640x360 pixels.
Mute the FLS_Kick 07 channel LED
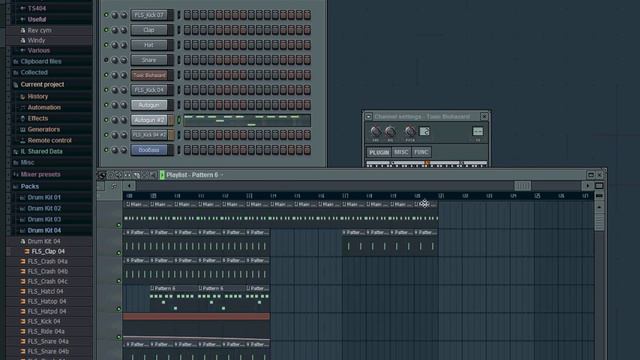coord(106,15)
